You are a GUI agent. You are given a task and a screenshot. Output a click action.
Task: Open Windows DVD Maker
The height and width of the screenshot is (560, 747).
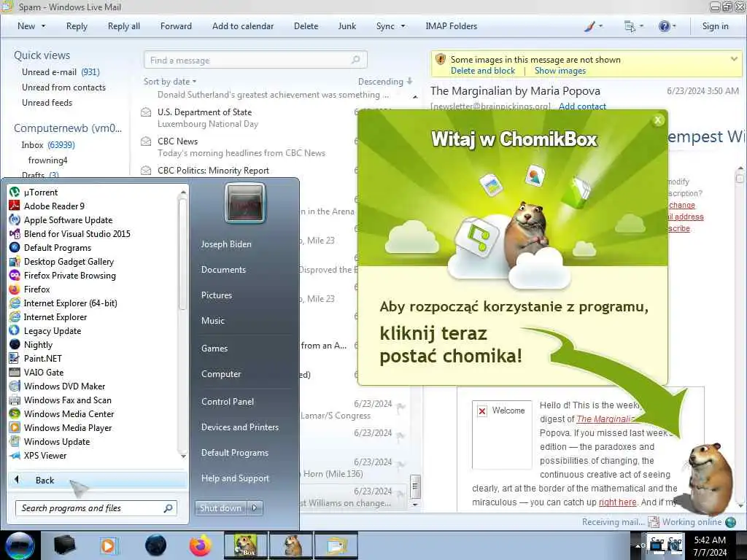click(64, 386)
